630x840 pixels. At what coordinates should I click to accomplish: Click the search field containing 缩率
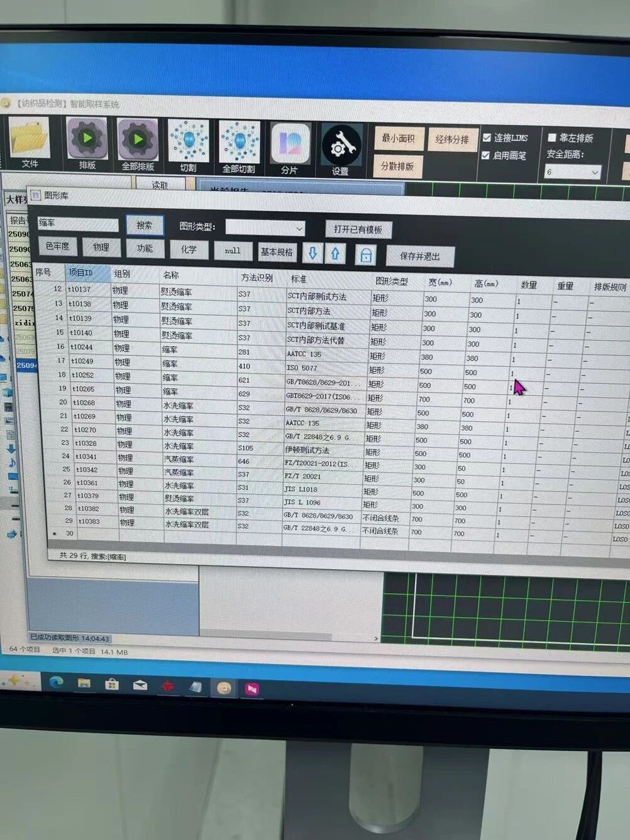pos(78,224)
